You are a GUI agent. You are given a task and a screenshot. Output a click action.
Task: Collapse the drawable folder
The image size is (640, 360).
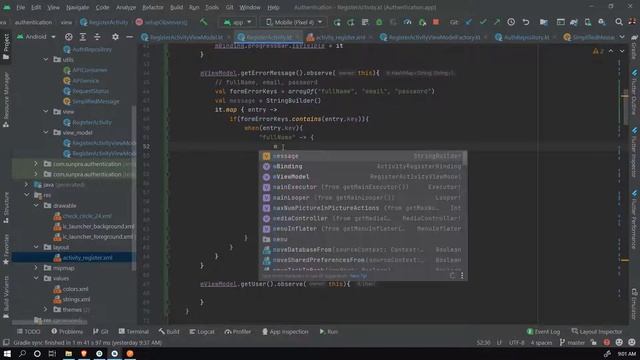36,205
